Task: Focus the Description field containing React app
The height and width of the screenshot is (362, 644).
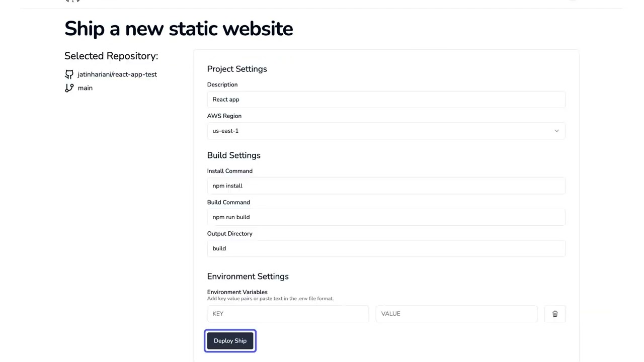Action: [386, 100]
